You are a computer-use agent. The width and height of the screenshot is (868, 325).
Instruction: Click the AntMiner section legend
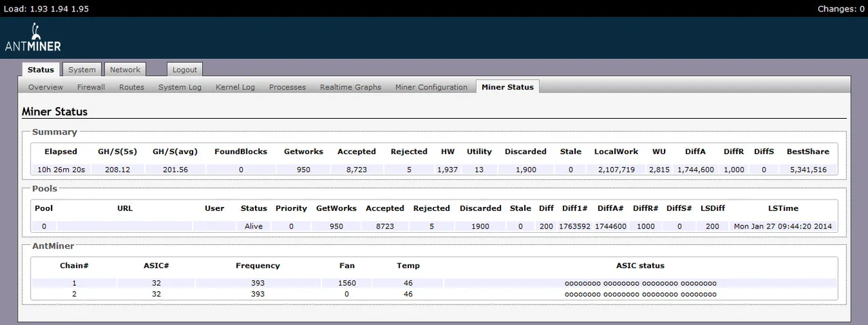click(53, 246)
